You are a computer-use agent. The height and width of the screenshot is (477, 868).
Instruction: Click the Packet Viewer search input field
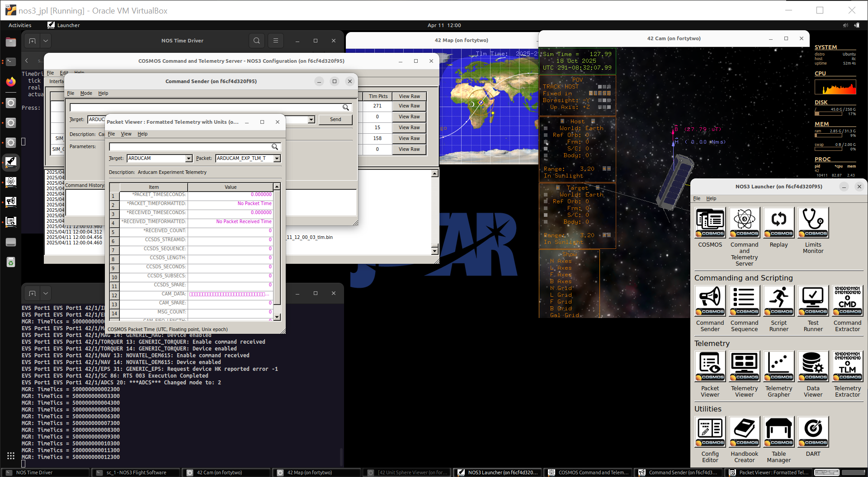(x=190, y=147)
